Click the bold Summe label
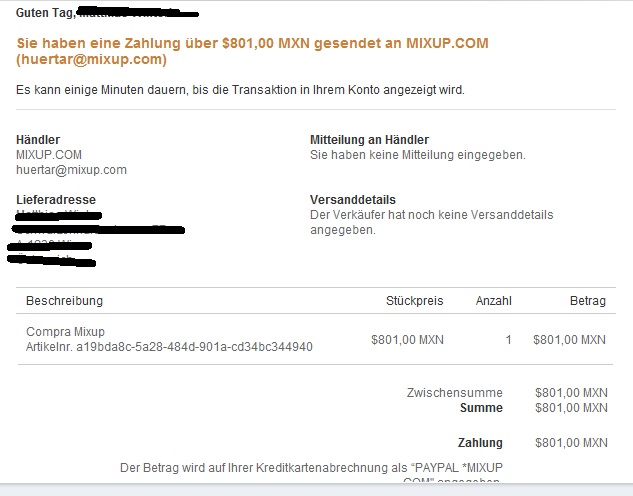Image resolution: width=633 pixels, height=496 pixels. [481, 408]
